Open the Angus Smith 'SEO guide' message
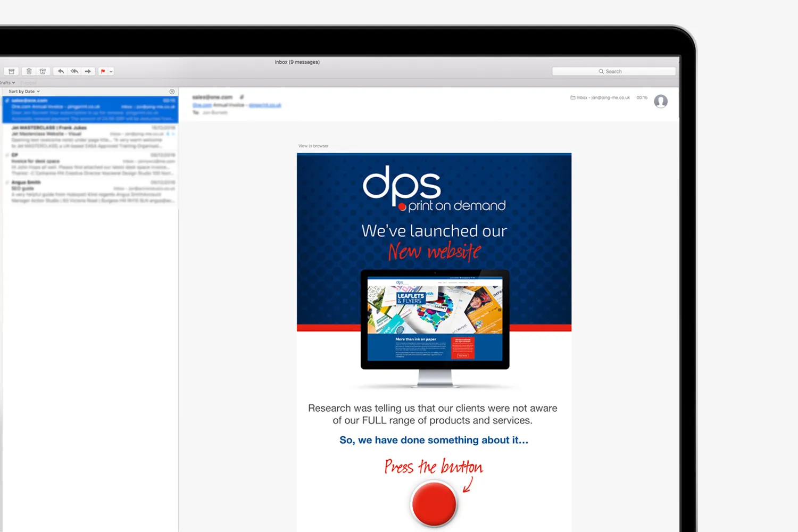Viewport: 798px width, 532px height. (90, 192)
